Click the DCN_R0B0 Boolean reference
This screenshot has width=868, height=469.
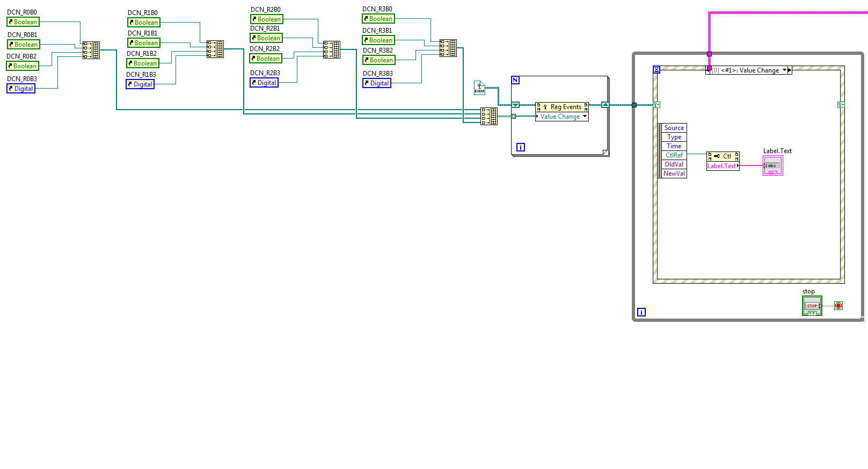pos(23,22)
